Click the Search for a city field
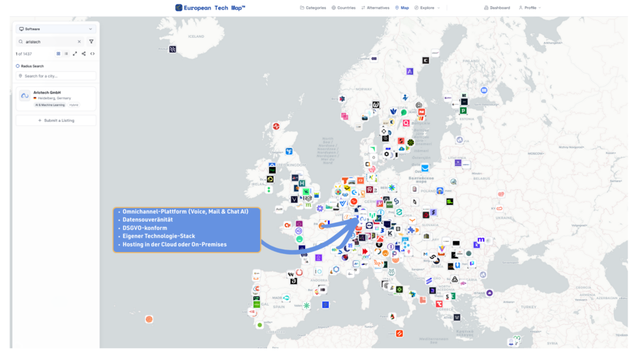Screen dimensions: 644x362 click(55, 77)
